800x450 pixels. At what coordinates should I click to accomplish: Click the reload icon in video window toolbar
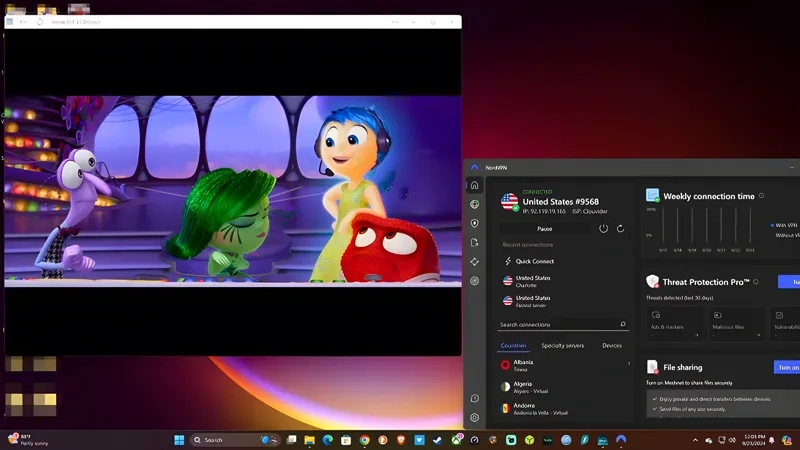click(x=40, y=22)
